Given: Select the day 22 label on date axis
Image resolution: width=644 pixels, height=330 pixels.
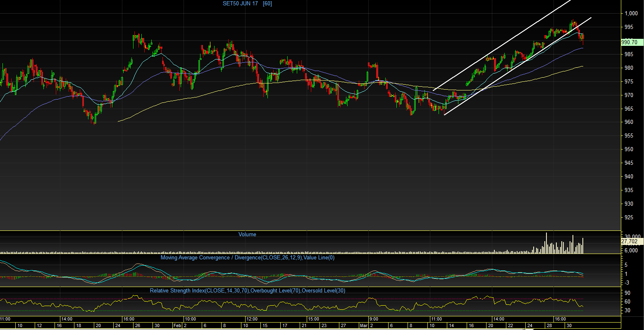Looking at the screenshot, I should click(x=510, y=326).
